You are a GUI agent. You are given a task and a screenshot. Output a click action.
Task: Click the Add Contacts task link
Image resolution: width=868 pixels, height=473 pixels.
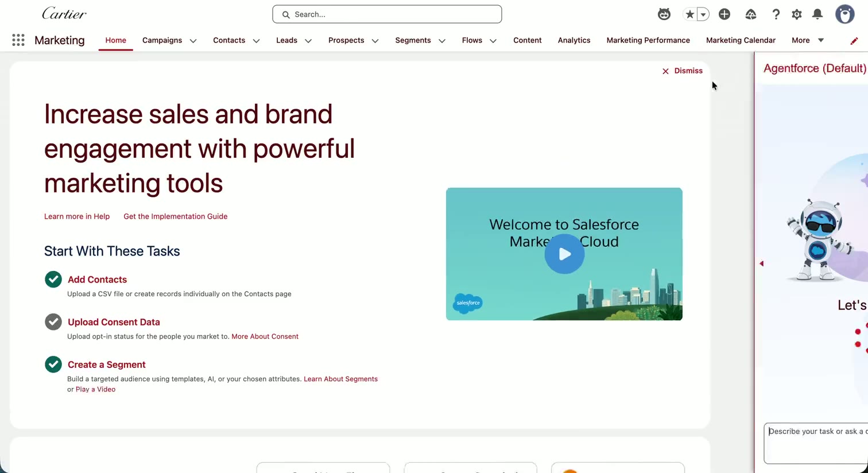(x=97, y=280)
